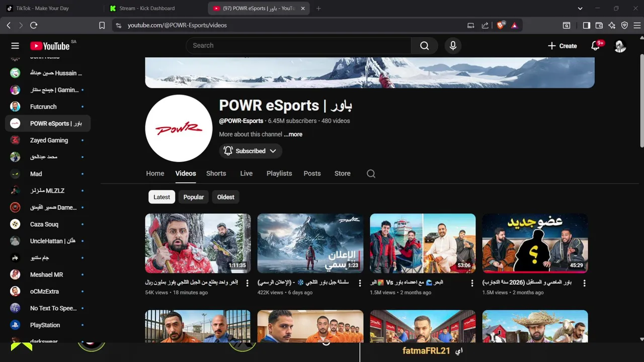Select the Videos tab
The image size is (644, 362).
186,173
